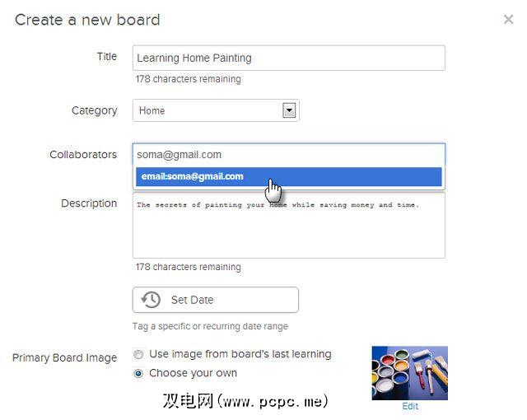This screenshot has width=527, height=420.
Task: Select 'Use image from board's last learning'
Action: coord(138,354)
